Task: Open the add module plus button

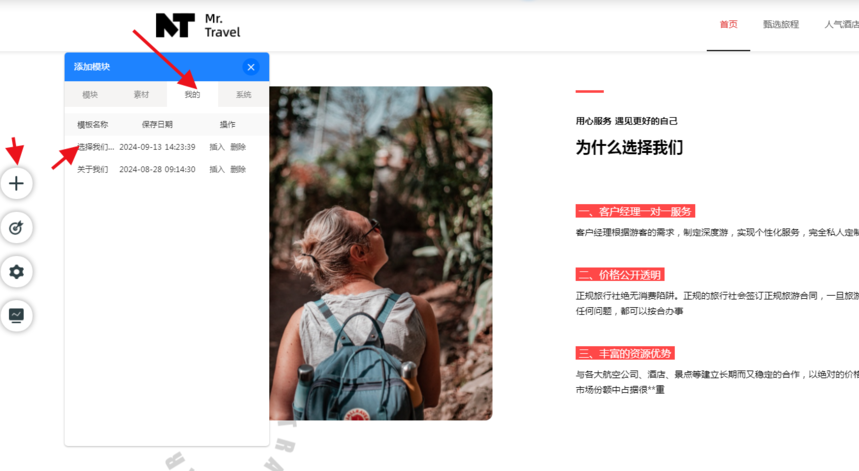Action: tap(16, 183)
